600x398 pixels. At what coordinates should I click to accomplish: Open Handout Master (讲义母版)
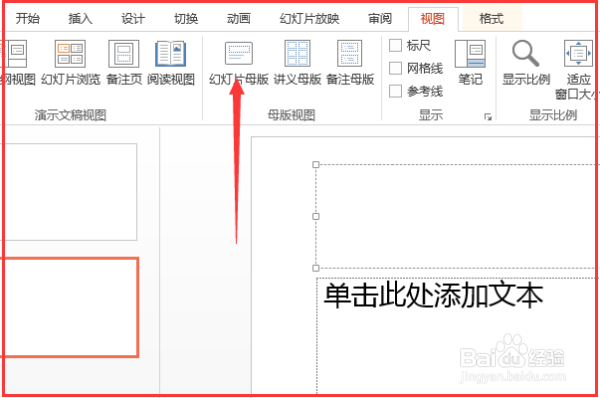(x=297, y=63)
